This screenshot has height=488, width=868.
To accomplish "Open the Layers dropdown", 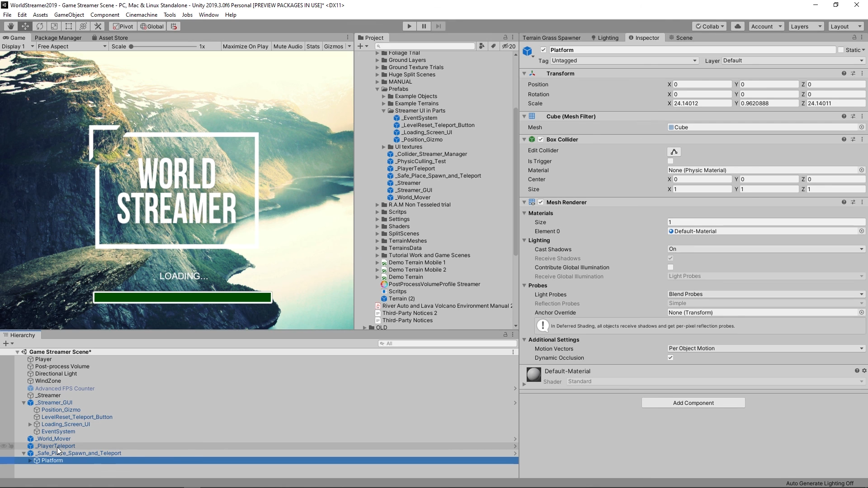I will point(806,26).
